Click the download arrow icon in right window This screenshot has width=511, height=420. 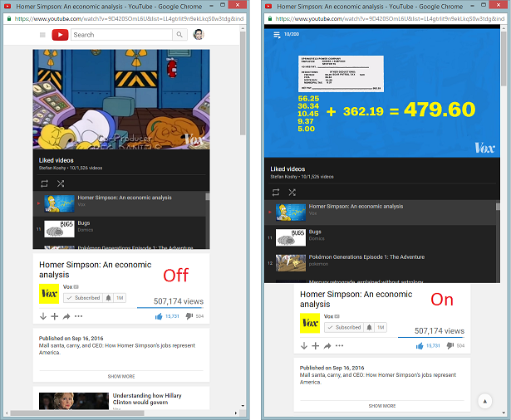(304, 346)
